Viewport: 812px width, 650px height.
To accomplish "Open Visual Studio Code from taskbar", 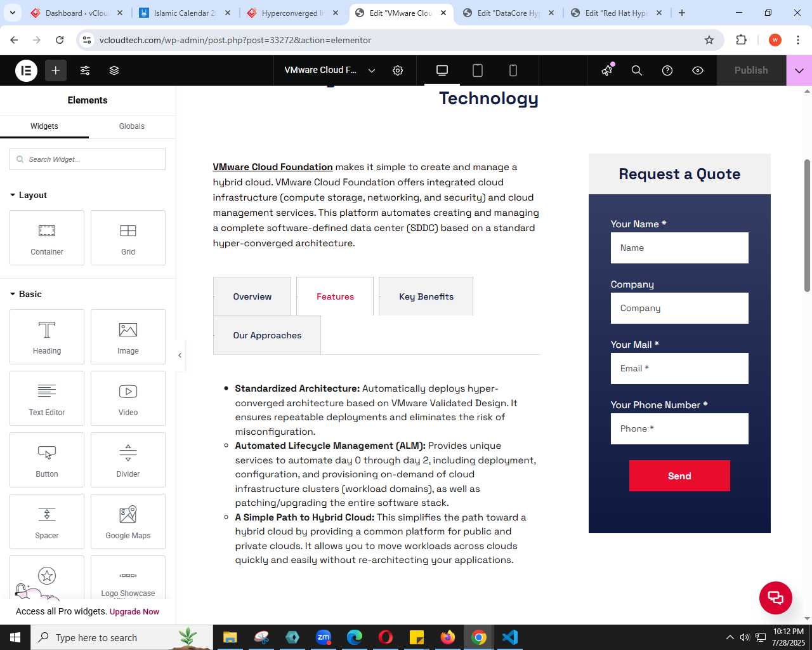I will pos(510,637).
